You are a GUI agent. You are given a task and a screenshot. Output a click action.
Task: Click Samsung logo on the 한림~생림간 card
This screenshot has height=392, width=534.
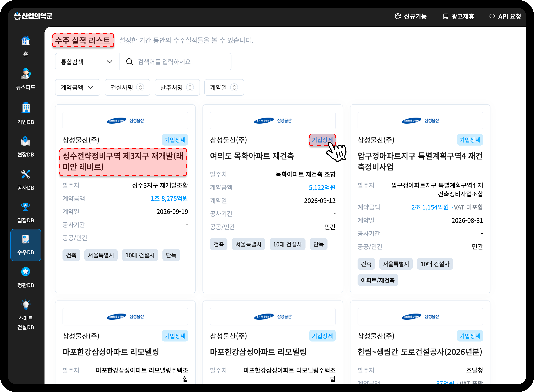420,316
